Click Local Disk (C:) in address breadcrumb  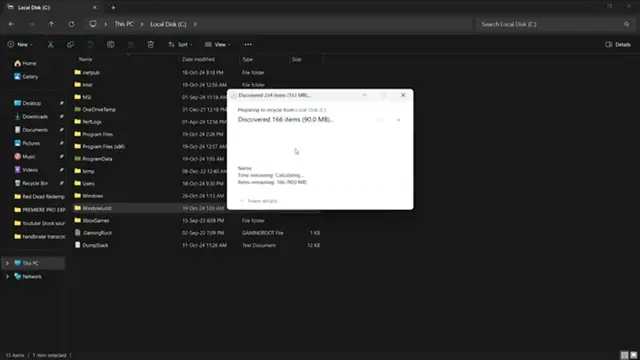(x=168, y=24)
